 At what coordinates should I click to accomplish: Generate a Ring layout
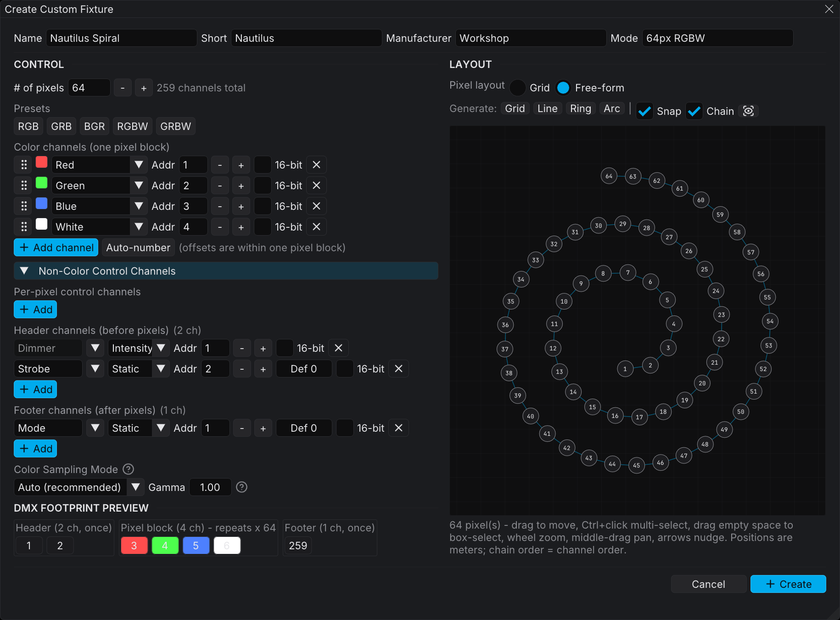click(x=580, y=108)
